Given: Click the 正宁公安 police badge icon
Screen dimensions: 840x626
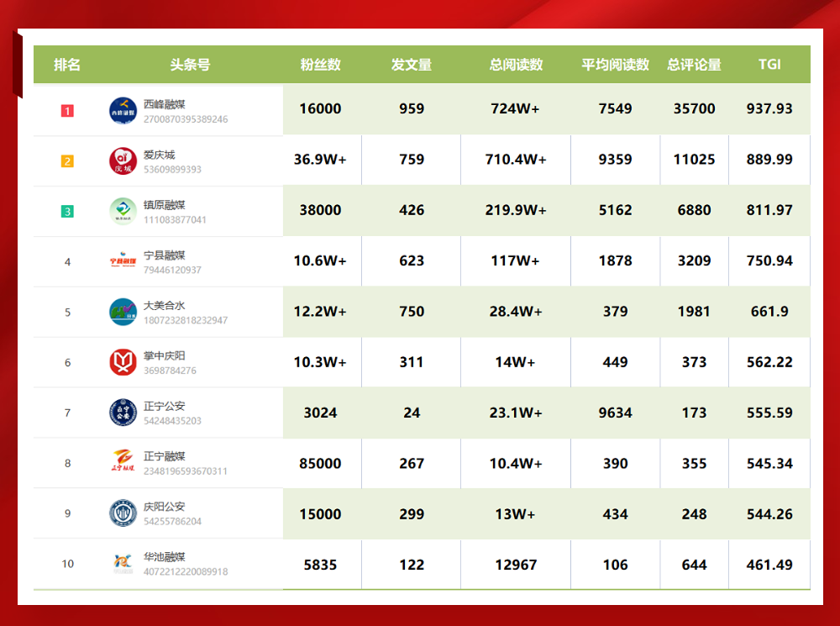Looking at the screenshot, I should pyautogui.click(x=123, y=413).
